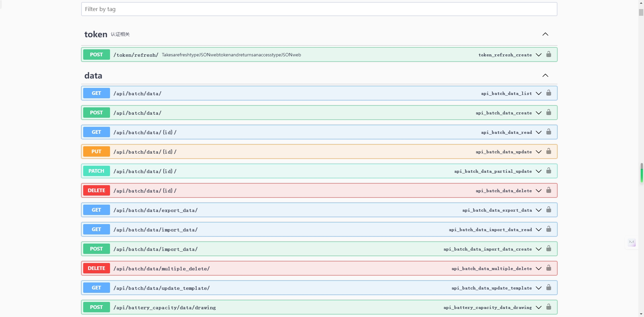
Task: Click the POST button for /token/refresh/
Action: [96, 55]
